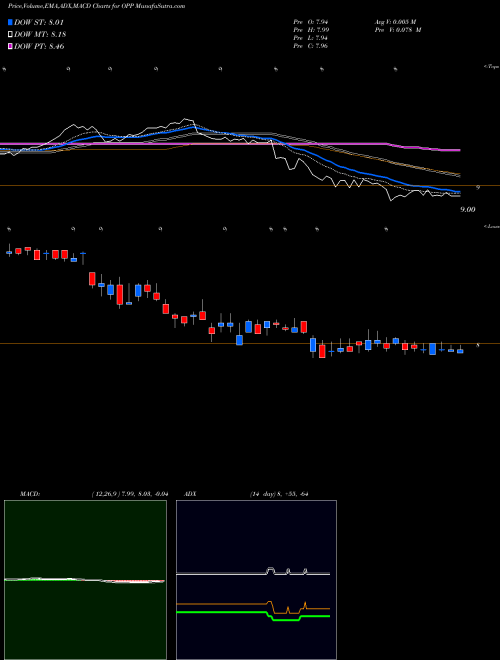The height and width of the screenshot is (660, 500).
Task: Click the first candlestick on the price chart
Action: [x=9, y=251]
